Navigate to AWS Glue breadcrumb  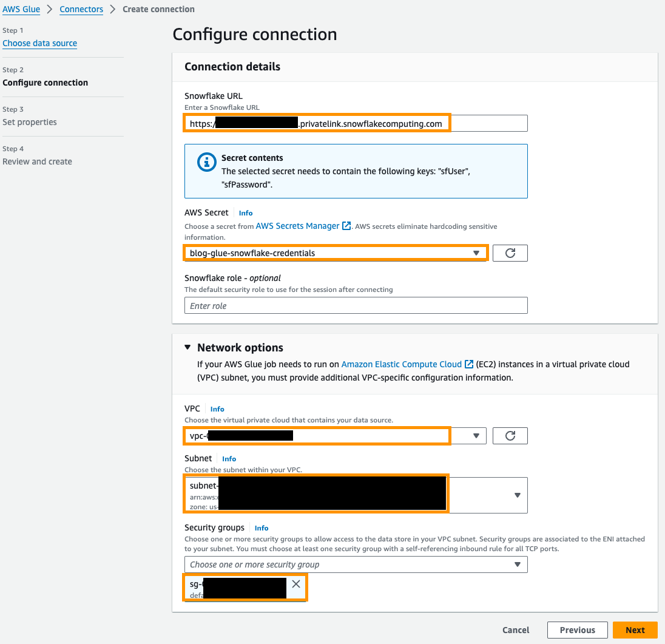(21, 9)
